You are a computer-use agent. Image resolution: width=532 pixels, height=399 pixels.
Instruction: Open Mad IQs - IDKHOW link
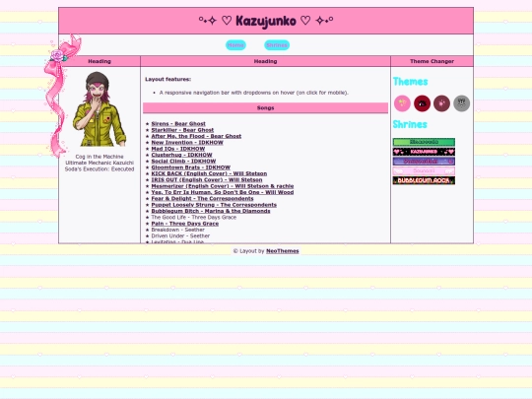pos(178,149)
